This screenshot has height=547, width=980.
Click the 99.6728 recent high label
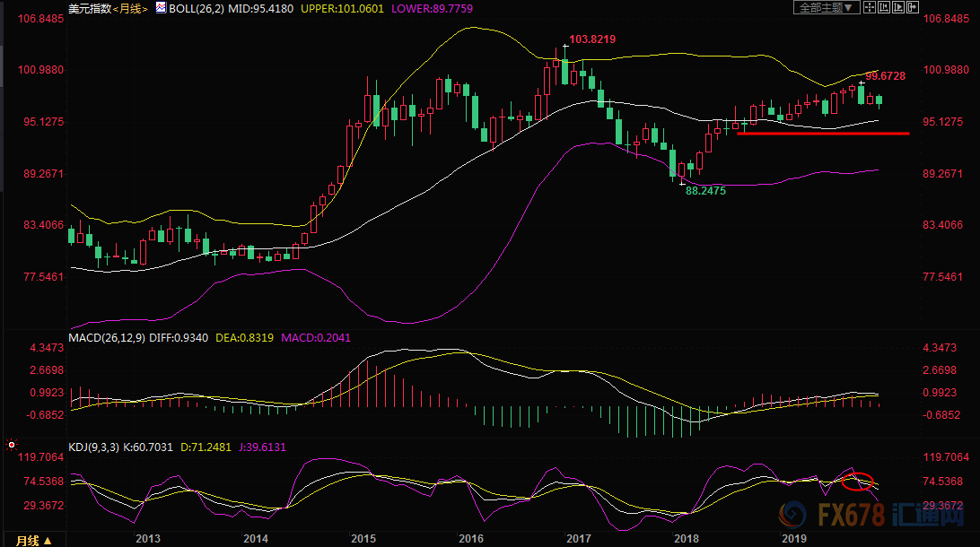coord(887,77)
